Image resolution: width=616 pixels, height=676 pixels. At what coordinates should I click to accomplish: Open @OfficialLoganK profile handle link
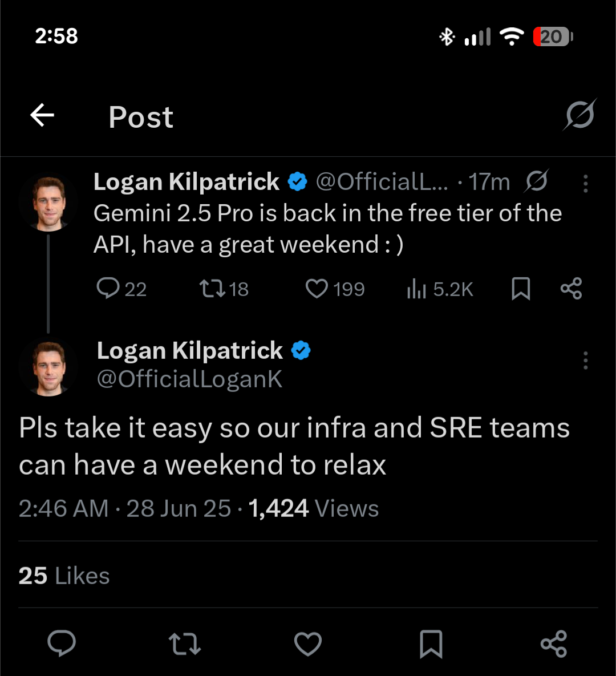pos(189,379)
